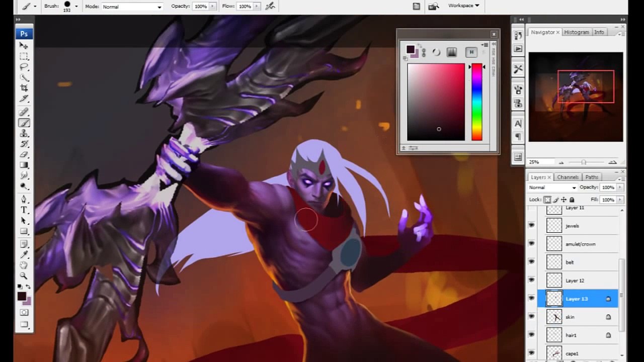644x362 pixels.
Task: Open the brush Mode dropdown
Action: click(x=132, y=7)
